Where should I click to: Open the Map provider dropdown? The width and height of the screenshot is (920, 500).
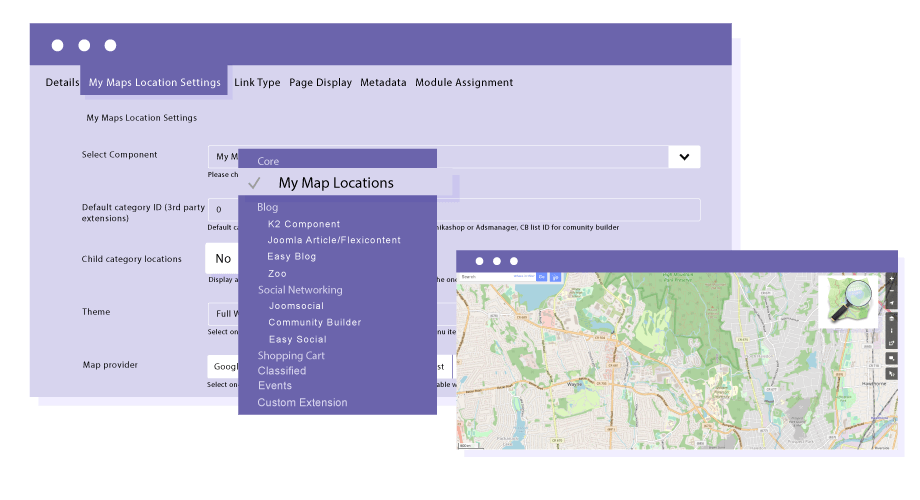coord(224,366)
